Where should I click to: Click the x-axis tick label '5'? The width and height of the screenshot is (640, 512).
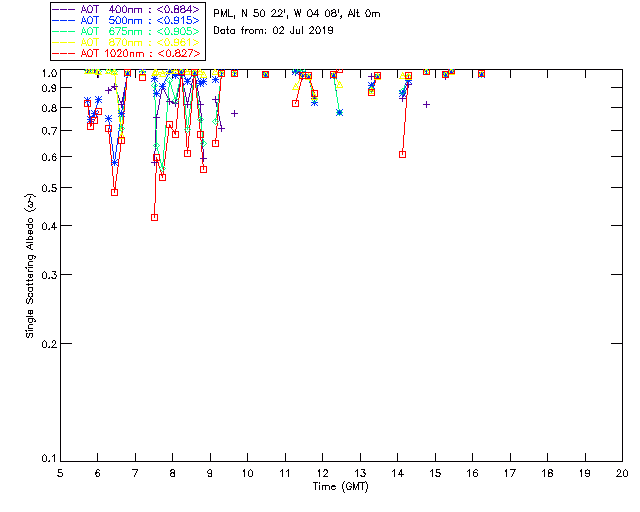[x=60, y=473]
